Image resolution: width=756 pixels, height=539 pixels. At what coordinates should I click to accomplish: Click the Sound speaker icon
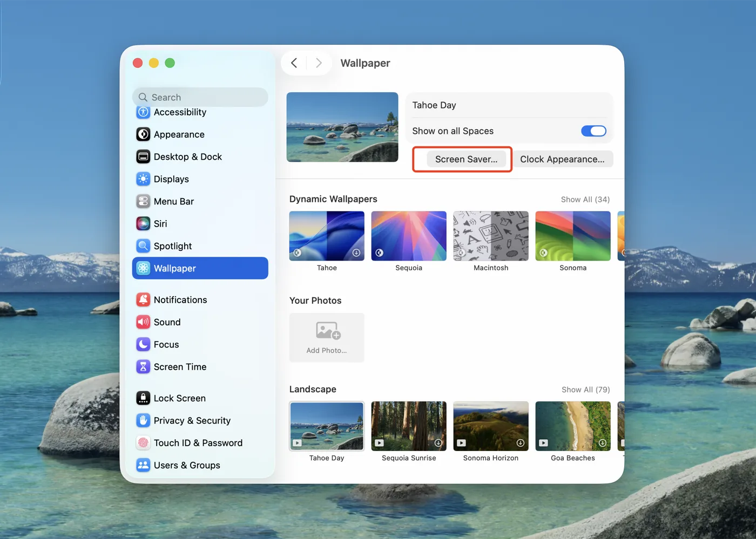pyautogui.click(x=143, y=322)
